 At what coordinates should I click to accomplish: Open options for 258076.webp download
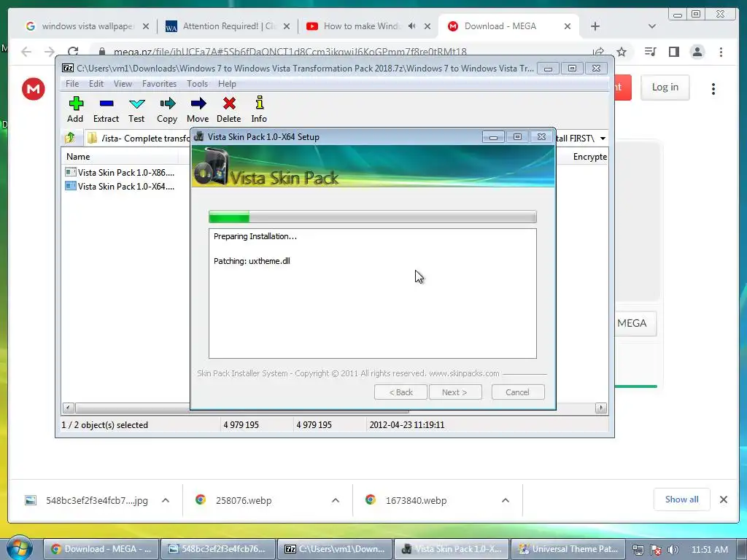point(336,500)
